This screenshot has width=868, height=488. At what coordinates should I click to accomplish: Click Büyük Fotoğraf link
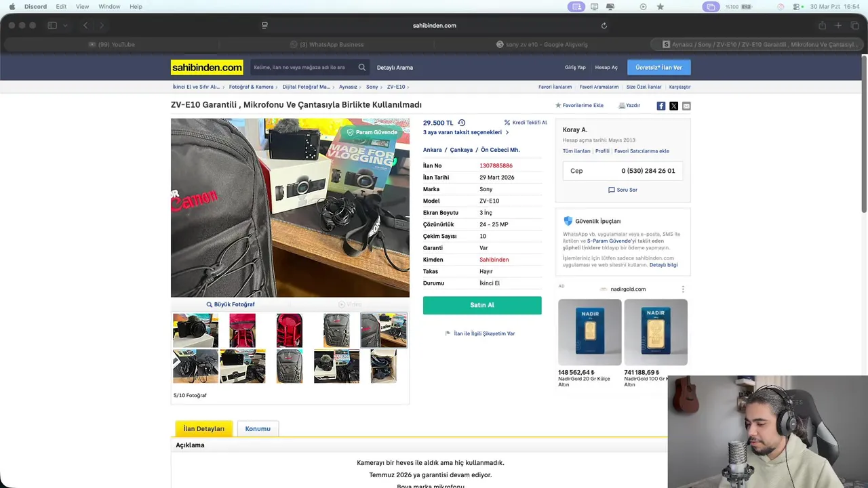click(x=231, y=304)
